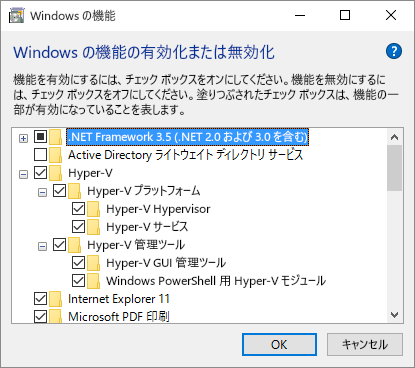Uncheck the Windows PowerShell 用 Hyper-V モジュール checkbox
This screenshot has height=368, width=415.
[78, 281]
